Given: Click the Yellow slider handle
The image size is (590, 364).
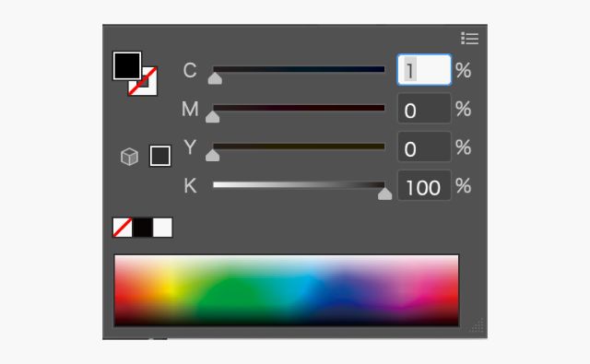Looking at the screenshot, I should [x=213, y=156].
